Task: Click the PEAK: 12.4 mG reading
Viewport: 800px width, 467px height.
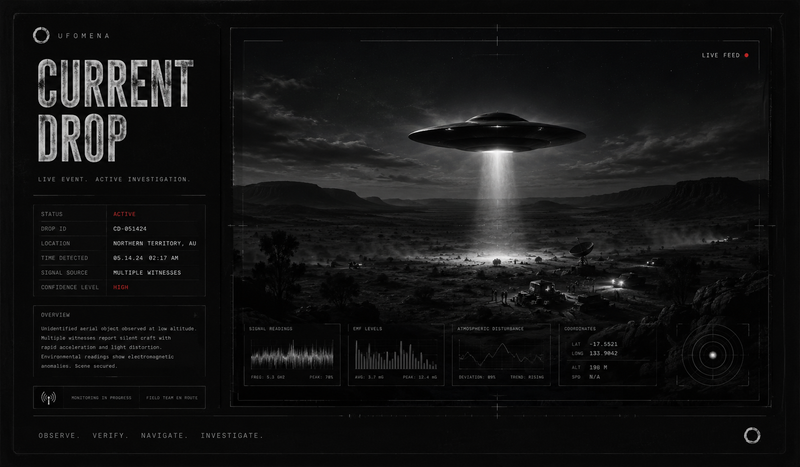Action: [x=420, y=377]
